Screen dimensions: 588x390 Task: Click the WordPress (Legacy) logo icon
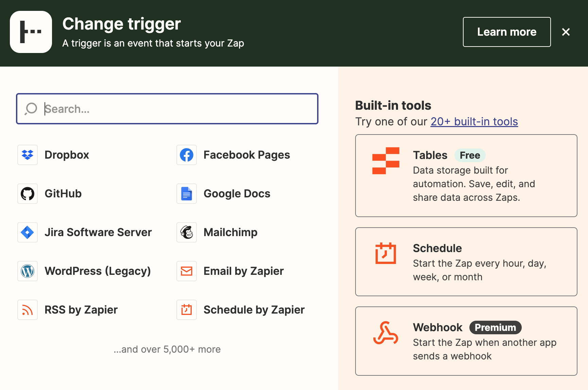tap(28, 271)
